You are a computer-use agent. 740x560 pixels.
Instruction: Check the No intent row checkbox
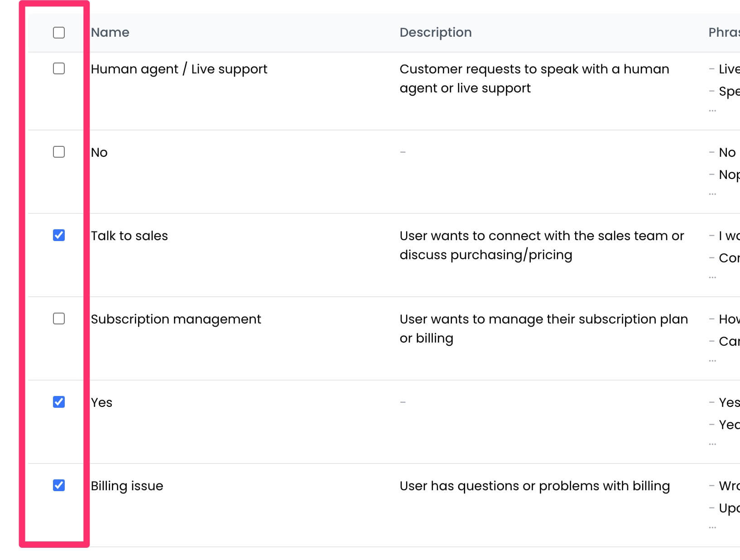(x=59, y=152)
